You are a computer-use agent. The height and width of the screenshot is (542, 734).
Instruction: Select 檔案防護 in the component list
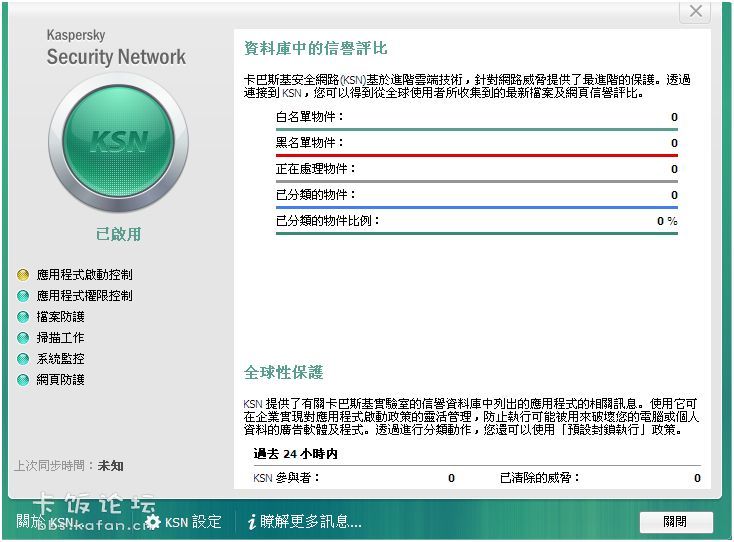tap(60, 317)
